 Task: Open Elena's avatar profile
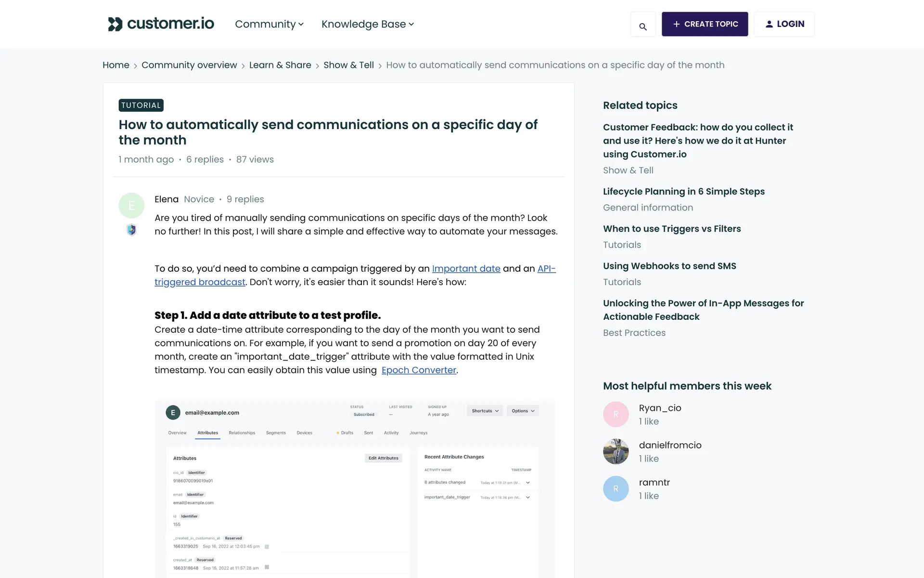pos(131,206)
